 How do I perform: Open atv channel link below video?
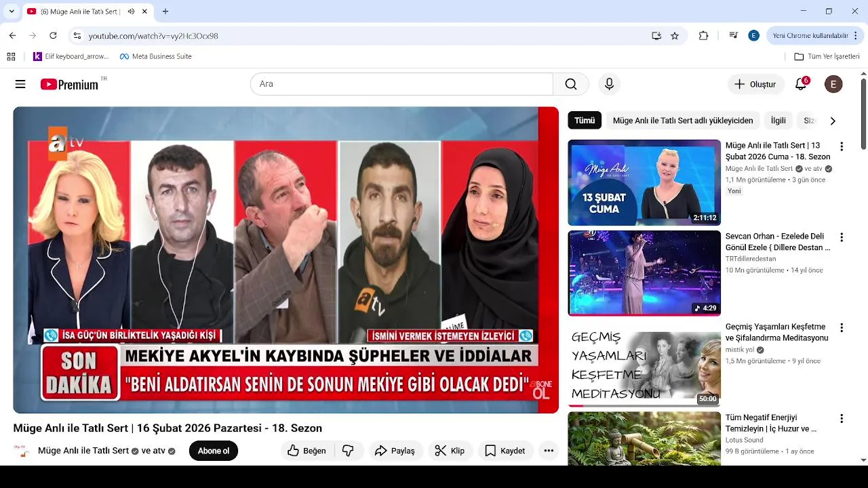[159, 451]
